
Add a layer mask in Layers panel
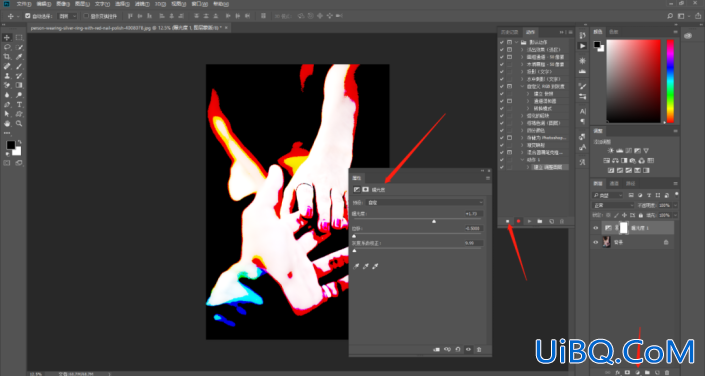[628, 372]
